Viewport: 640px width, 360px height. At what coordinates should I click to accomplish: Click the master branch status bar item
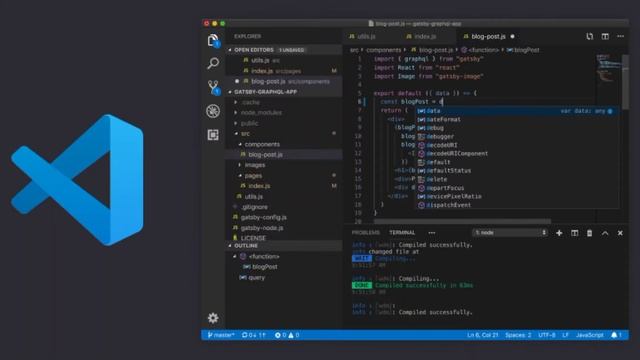coord(221,335)
